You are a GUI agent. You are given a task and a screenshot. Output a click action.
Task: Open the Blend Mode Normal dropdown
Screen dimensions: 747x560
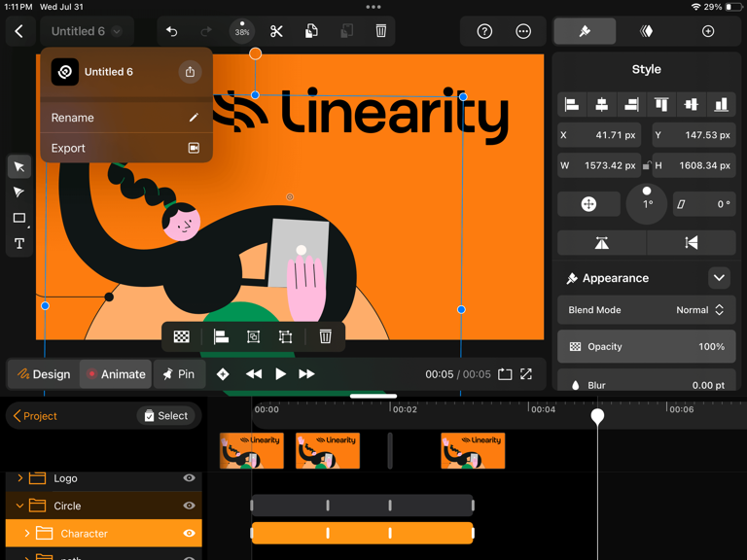(647, 310)
